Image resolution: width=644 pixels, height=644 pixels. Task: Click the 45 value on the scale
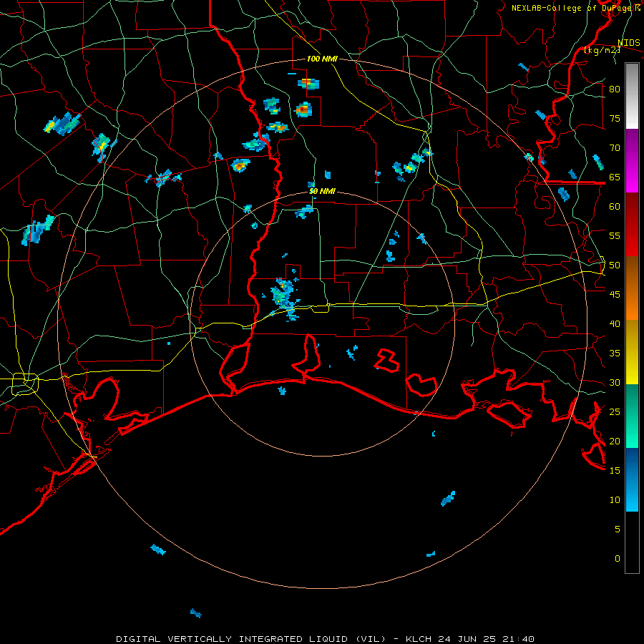[x=615, y=295]
